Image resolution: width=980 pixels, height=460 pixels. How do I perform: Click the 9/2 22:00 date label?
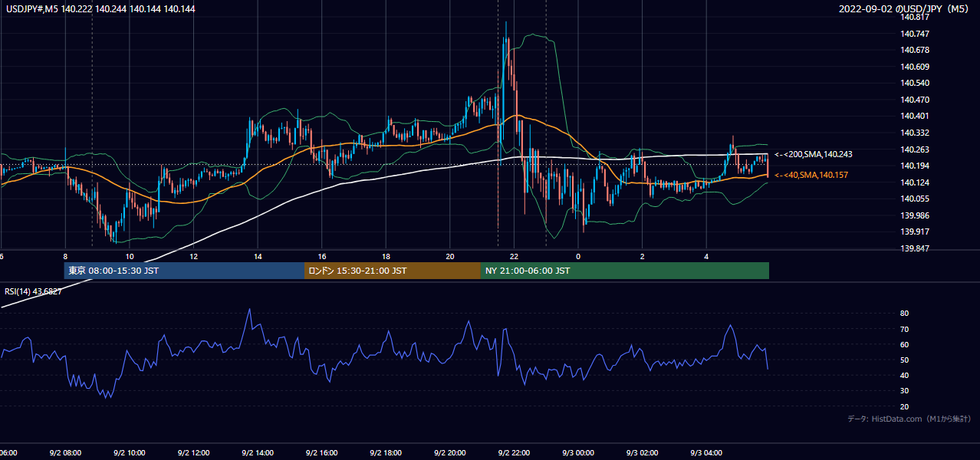tap(514, 453)
